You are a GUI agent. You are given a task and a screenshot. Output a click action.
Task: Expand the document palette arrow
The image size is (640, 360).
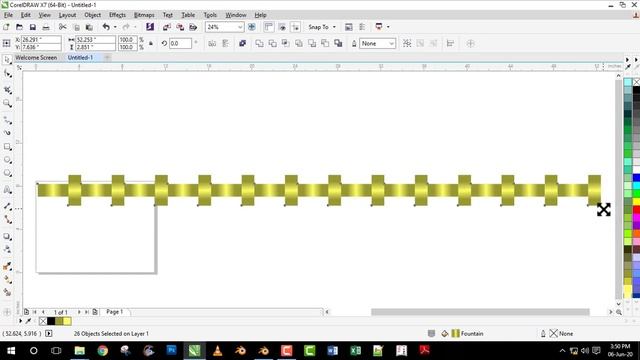(x=20, y=321)
